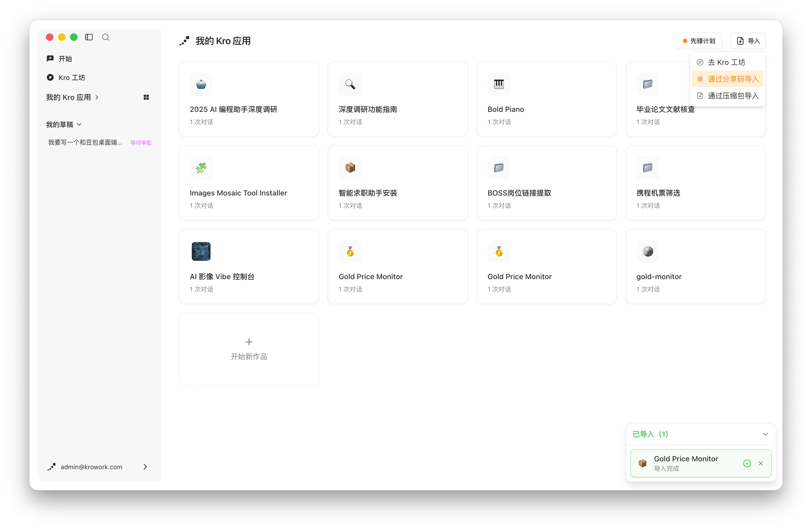Click the BOSS岗位链接提取 card title
The image size is (812, 529).
click(519, 193)
